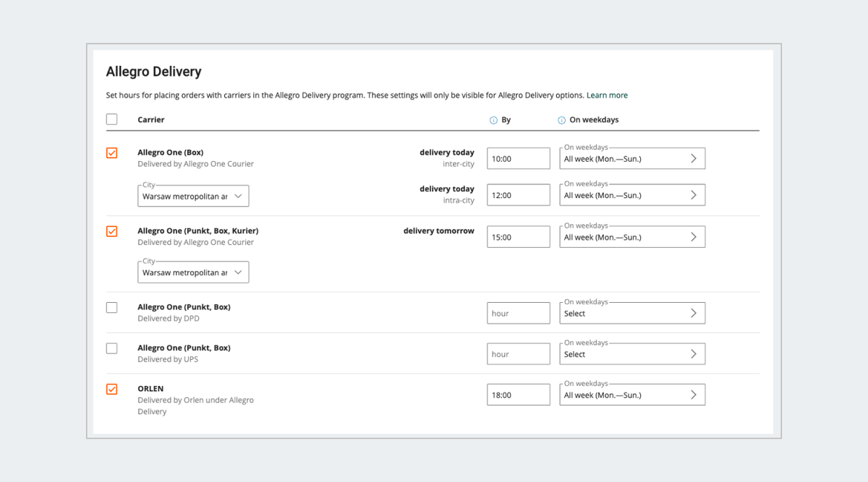868x482 pixels.
Task: Enable the carrier delivered by DPD checkbox
Action: tap(111, 308)
